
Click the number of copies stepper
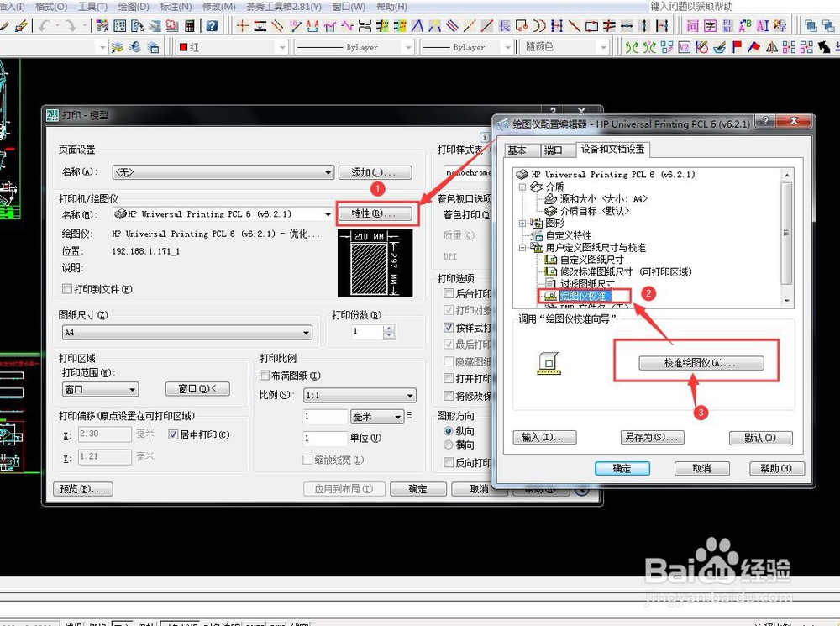(390, 332)
